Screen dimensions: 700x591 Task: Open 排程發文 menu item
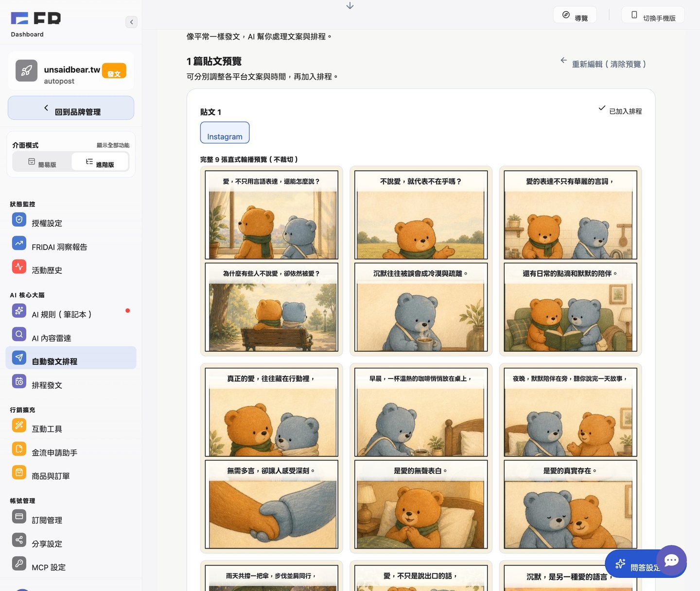71,382
